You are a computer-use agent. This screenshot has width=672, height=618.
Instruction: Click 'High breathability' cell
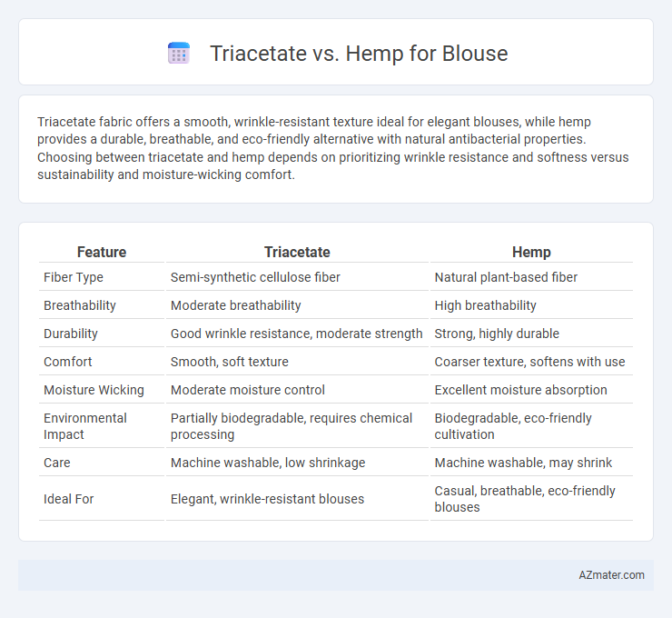(485, 305)
